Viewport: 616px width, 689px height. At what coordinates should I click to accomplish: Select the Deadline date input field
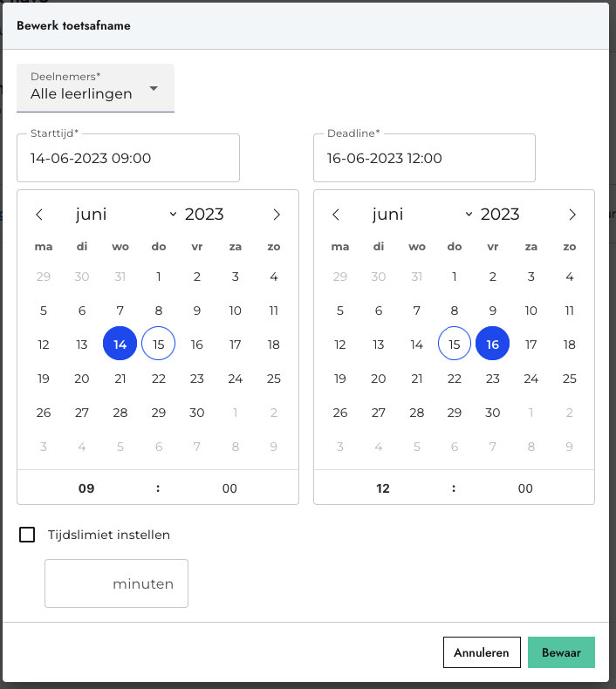(424, 158)
